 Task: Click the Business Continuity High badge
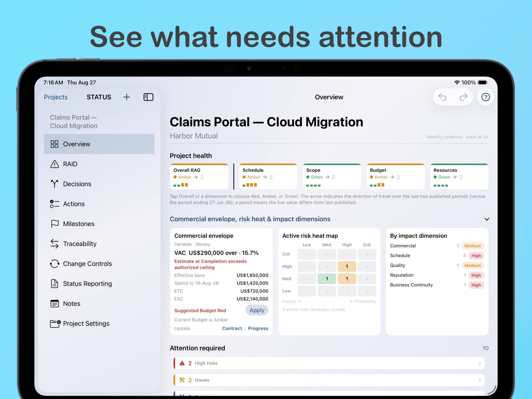coord(476,285)
